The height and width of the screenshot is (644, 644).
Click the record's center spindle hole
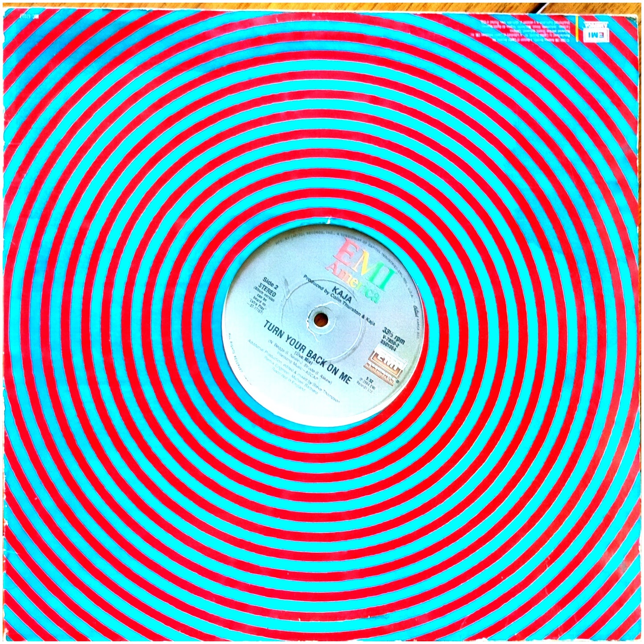pos(321,319)
